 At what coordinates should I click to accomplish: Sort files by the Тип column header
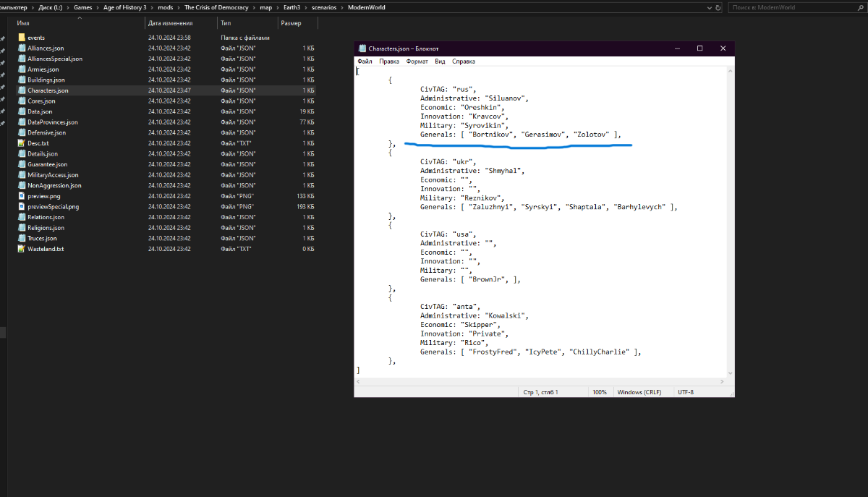click(x=226, y=23)
